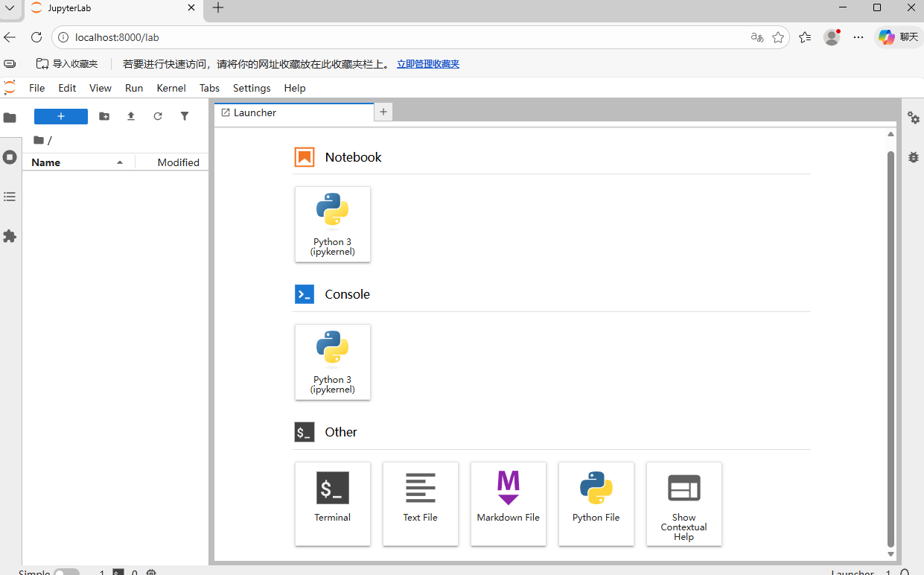This screenshot has height=575, width=924.
Task: Click the Console section heading
Action: coord(347,294)
